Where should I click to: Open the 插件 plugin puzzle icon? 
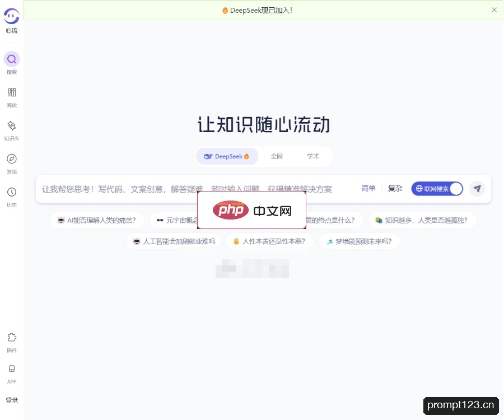[12, 337]
